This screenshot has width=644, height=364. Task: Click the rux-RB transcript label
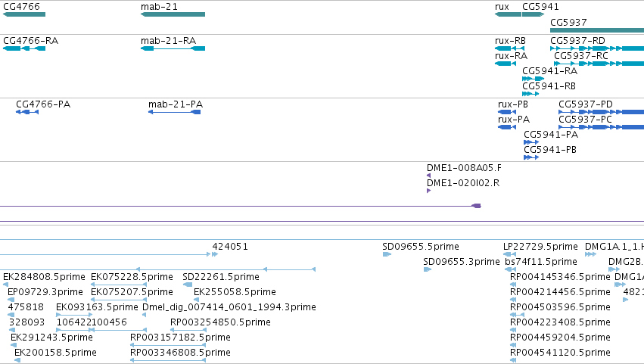click(510, 41)
